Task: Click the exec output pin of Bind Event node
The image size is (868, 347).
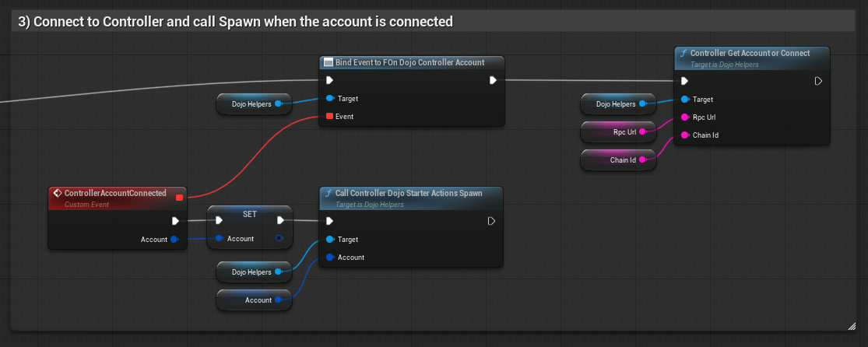Action: tap(494, 80)
